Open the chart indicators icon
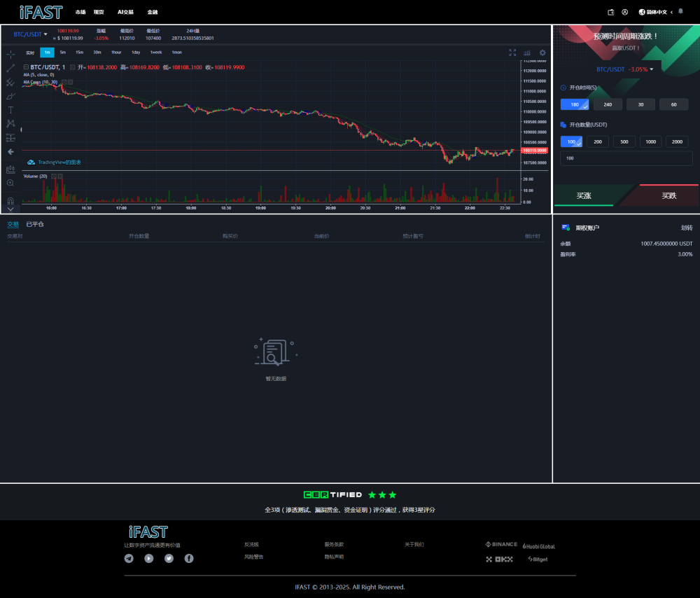Screen dimensions: 700x598 (x=526, y=53)
